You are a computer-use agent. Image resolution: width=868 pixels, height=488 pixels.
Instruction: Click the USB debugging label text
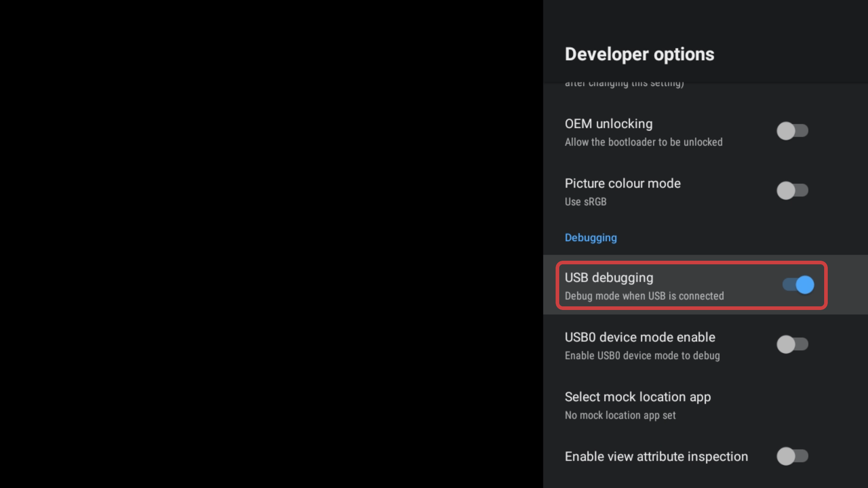pos(609,278)
